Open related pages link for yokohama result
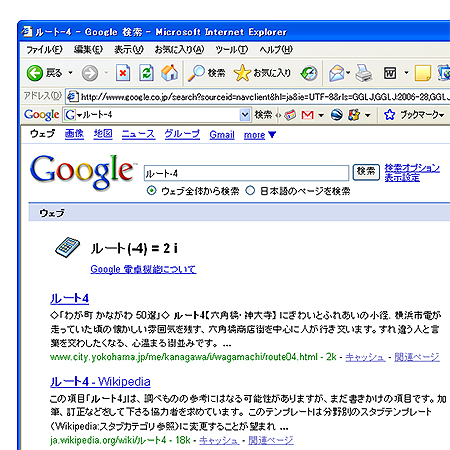 tap(417, 357)
